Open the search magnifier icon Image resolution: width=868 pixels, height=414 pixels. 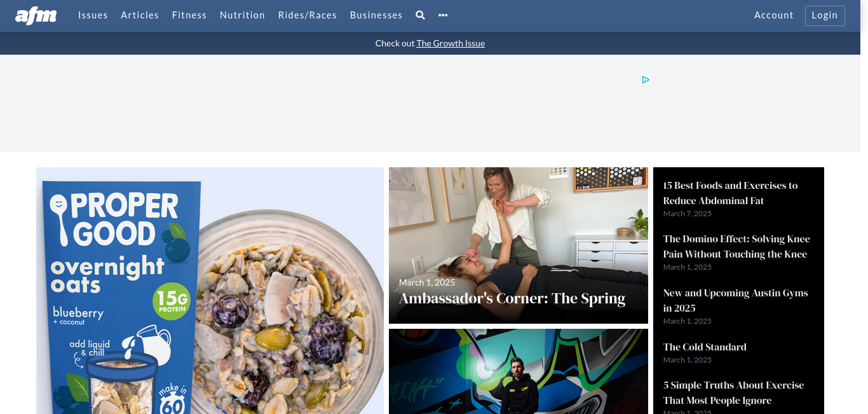pos(420,15)
